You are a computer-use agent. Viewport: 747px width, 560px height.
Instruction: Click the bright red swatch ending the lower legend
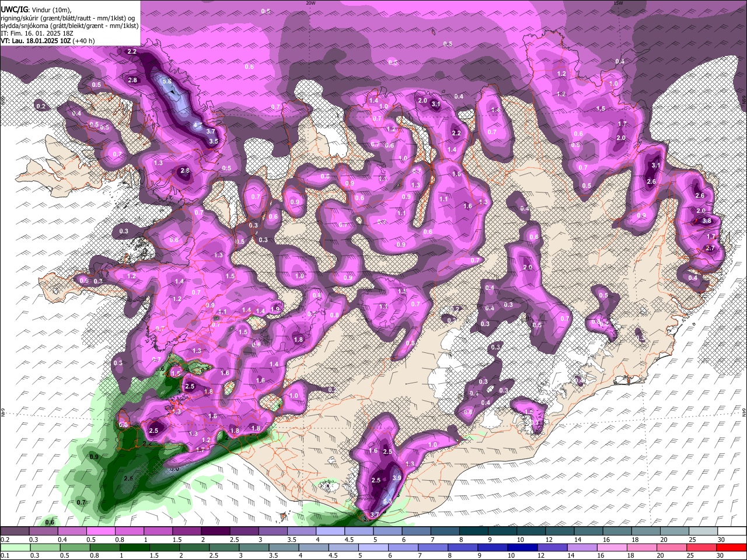[731, 547]
